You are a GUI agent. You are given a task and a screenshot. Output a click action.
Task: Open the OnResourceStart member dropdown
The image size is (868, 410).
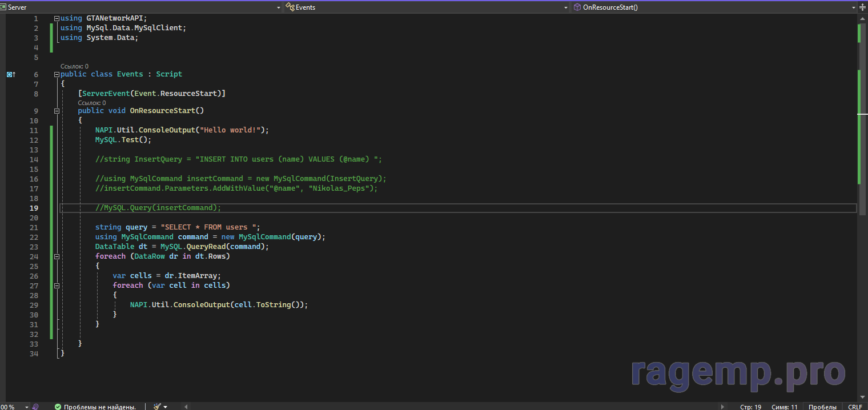click(x=854, y=7)
